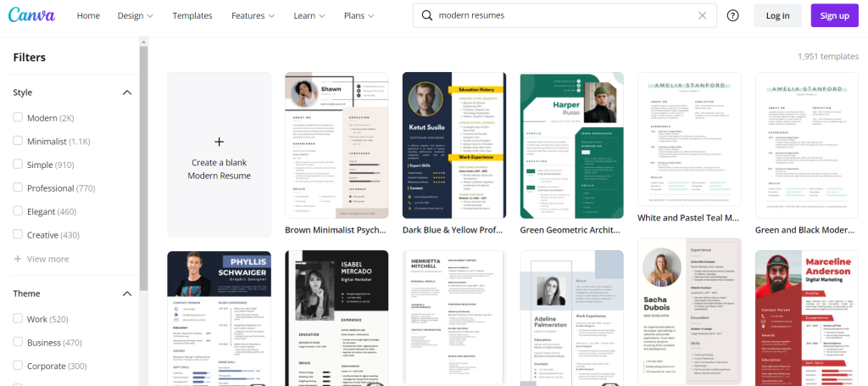Open the Design dropdown menu
The width and height of the screenshot is (868, 386).
pyautogui.click(x=136, y=15)
